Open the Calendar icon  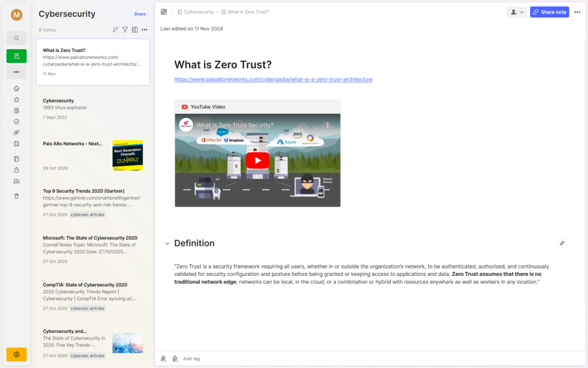click(16, 143)
